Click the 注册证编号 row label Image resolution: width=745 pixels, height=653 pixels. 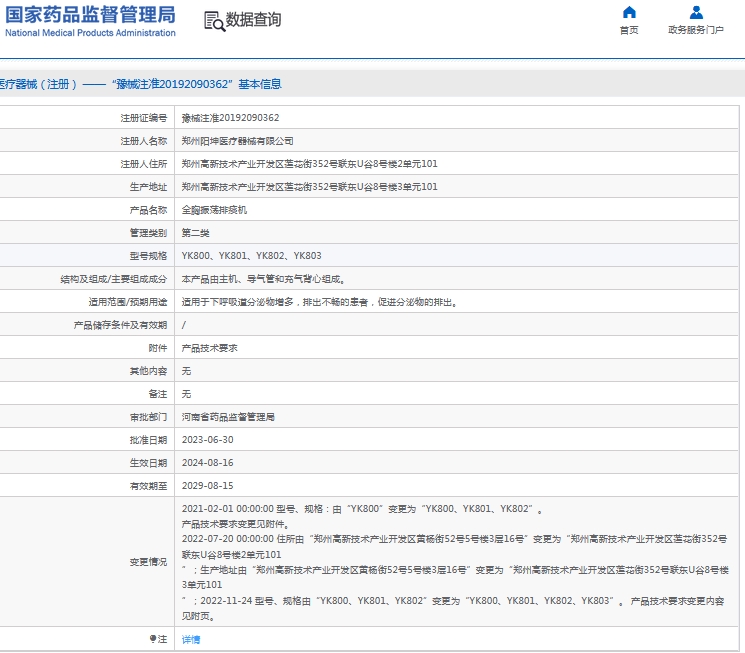pos(143,118)
